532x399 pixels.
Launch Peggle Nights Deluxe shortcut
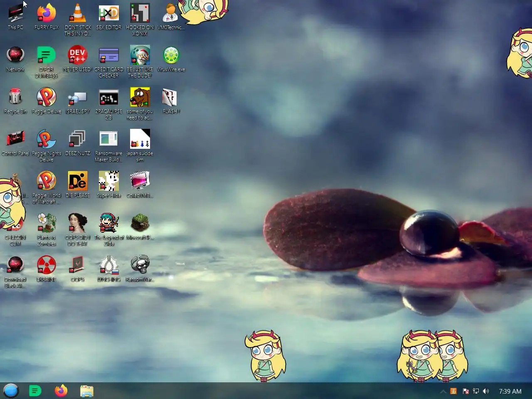click(x=47, y=146)
